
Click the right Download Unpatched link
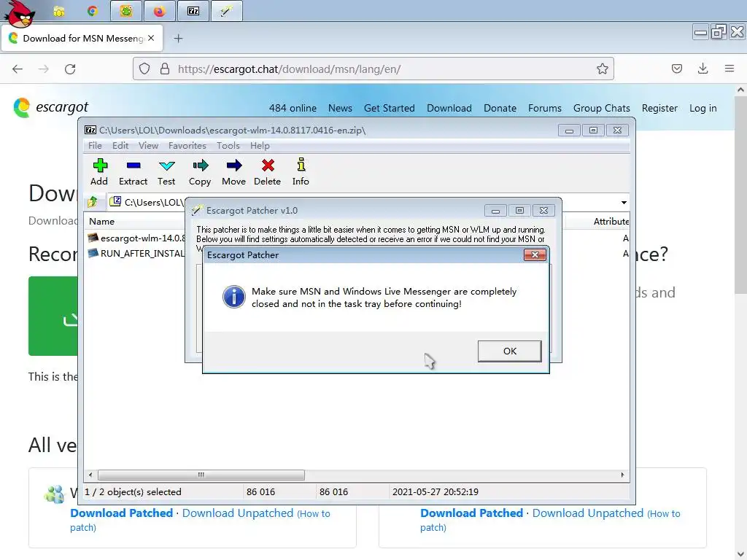tap(588, 513)
